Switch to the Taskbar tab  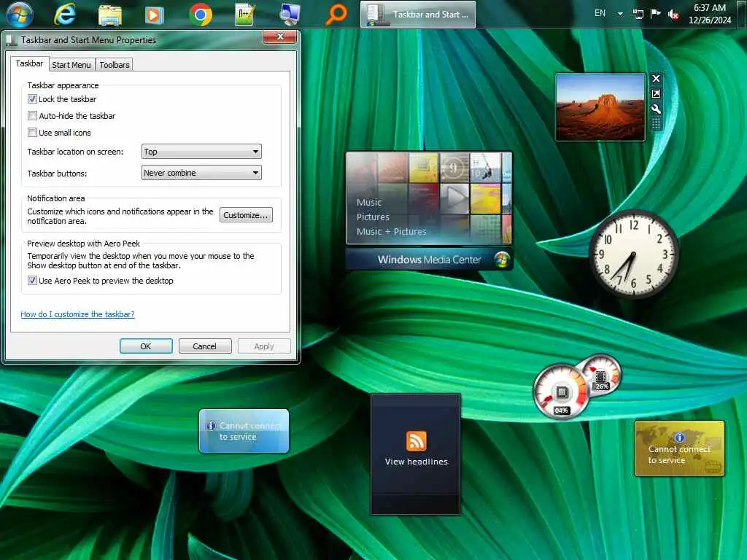tap(29, 63)
